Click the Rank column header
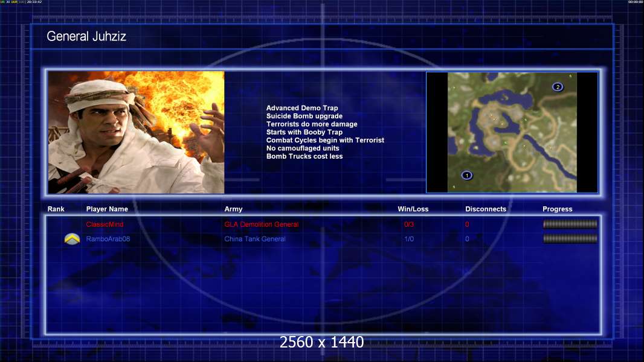The width and height of the screenshot is (644, 362). (56, 209)
